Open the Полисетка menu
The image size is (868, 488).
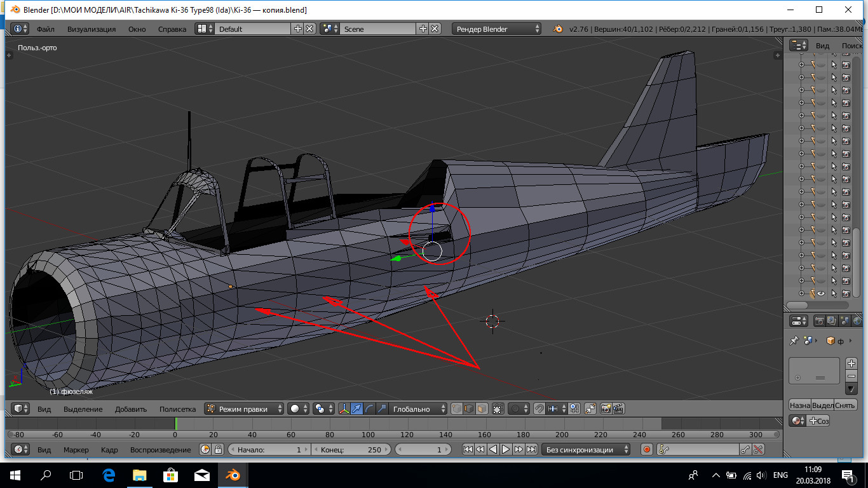point(177,409)
